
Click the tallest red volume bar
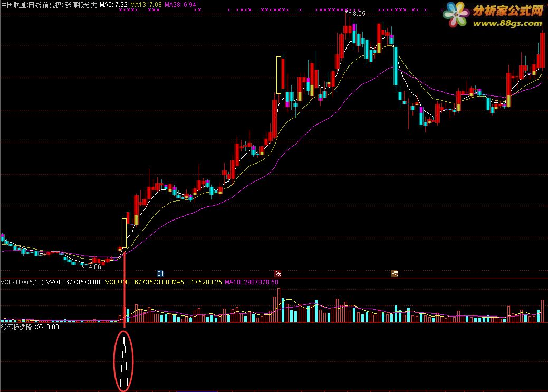point(278,305)
